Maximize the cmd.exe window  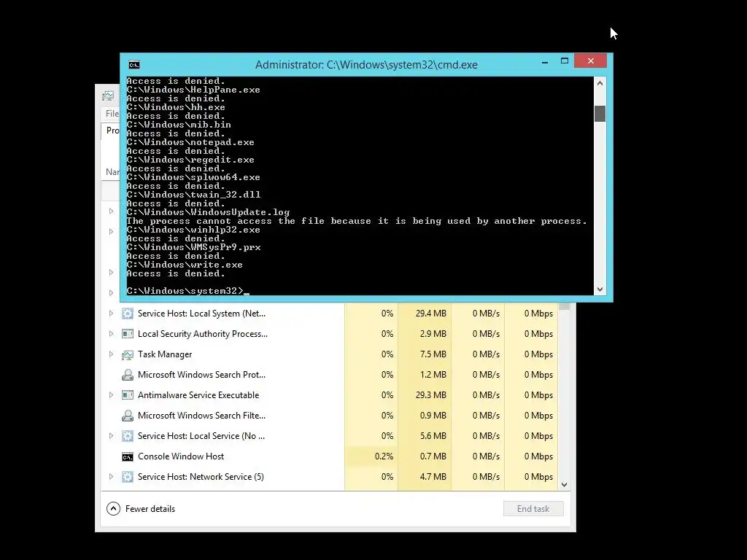tap(565, 61)
